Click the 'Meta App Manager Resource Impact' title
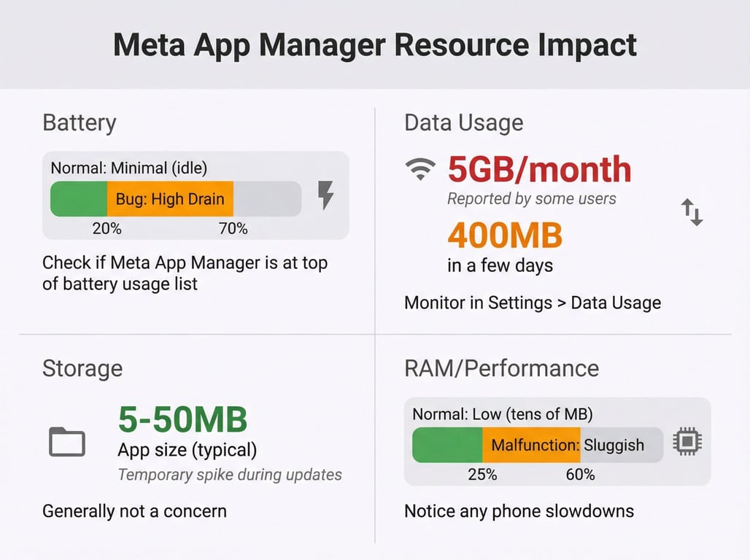 [x=375, y=45]
